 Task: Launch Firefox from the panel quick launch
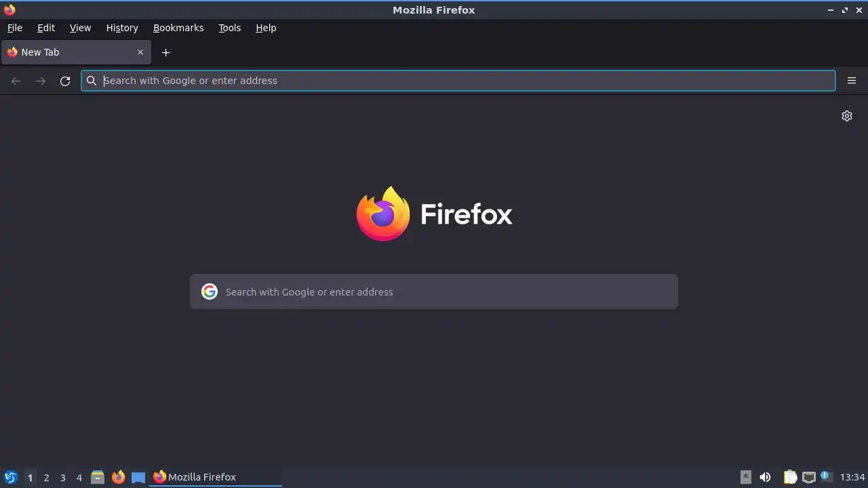pyautogui.click(x=118, y=477)
